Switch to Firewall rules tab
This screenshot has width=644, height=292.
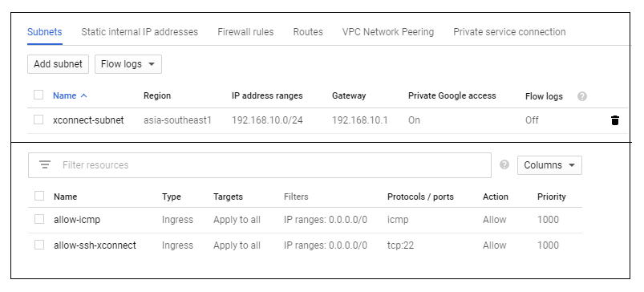tap(245, 32)
